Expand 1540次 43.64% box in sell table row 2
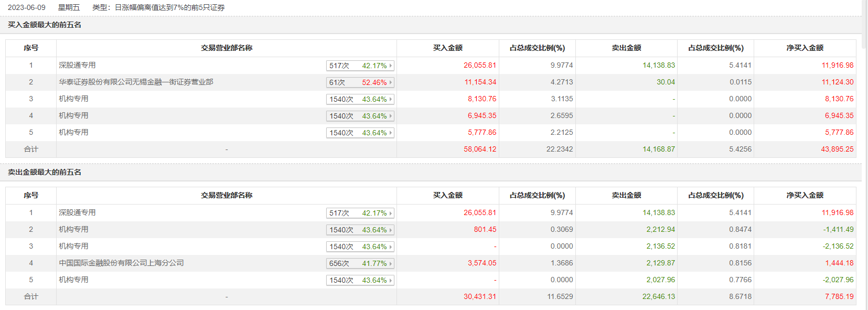 (360, 230)
